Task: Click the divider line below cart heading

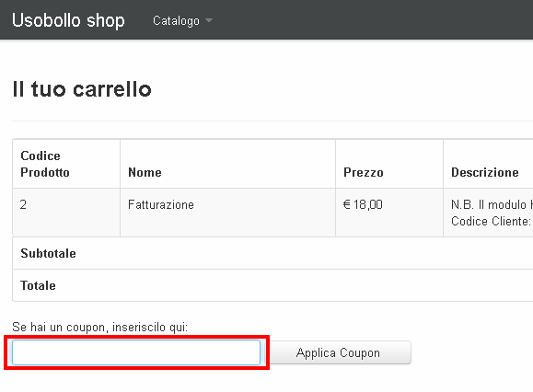Action: (x=272, y=121)
